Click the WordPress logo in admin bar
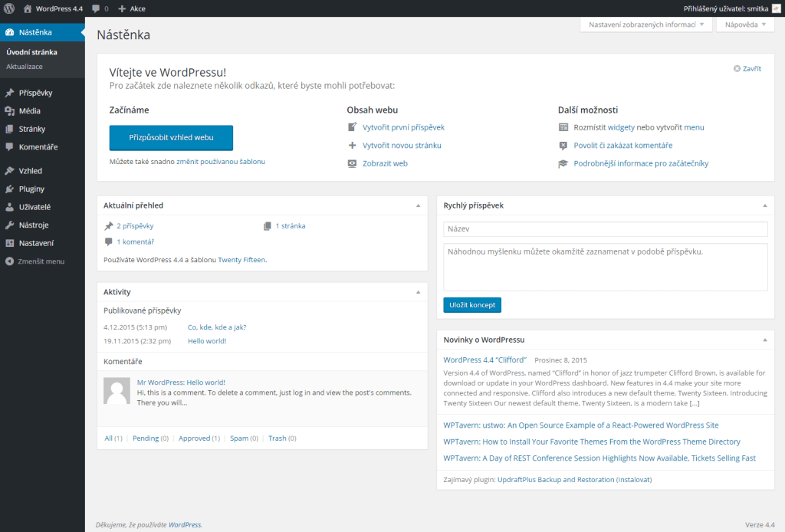The width and height of the screenshot is (785, 532). pos(8,8)
